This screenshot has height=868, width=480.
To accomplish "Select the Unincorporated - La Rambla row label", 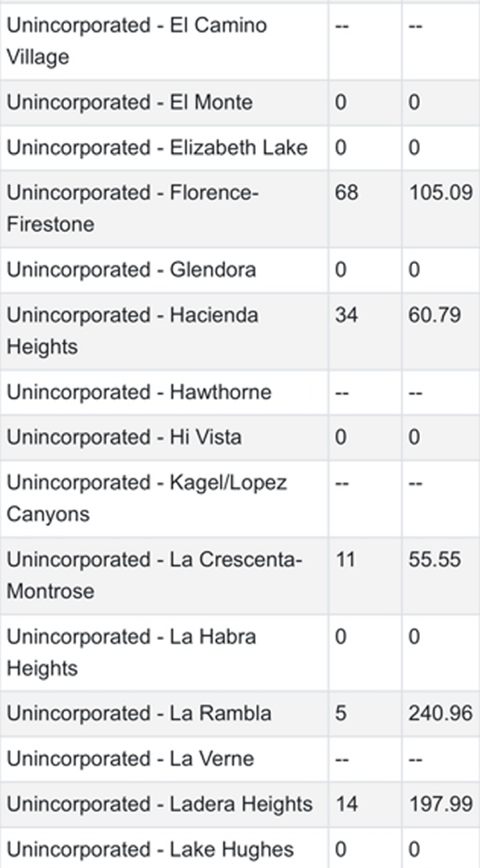I will (x=139, y=714).
